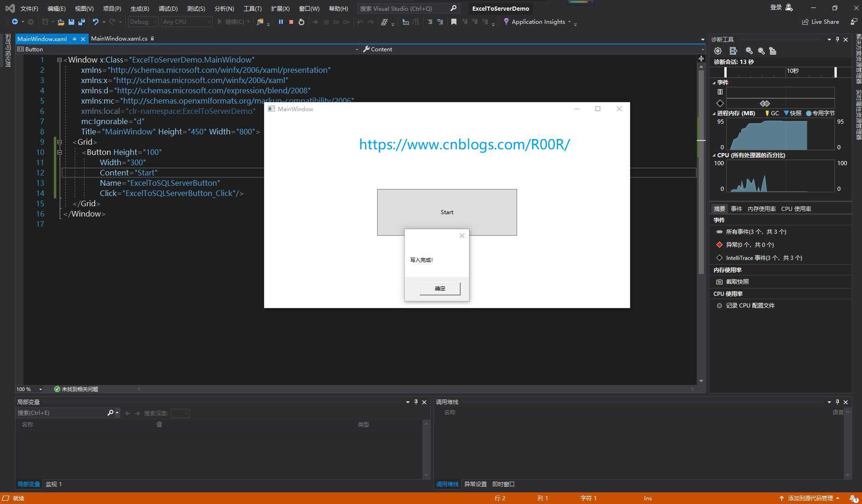Collapse the Window element on line 1
Image resolution: width=862 pixels, height=504 pixels.
click(x=59, y=60)
